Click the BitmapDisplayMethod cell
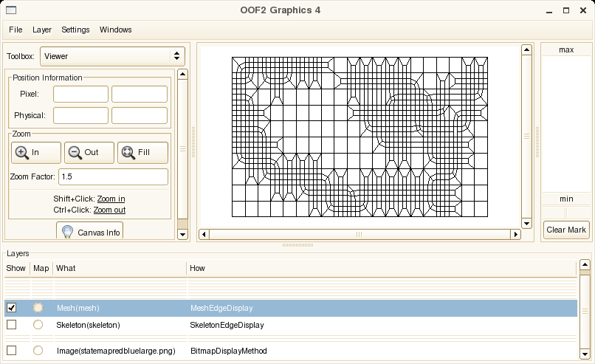 [228, 351]
